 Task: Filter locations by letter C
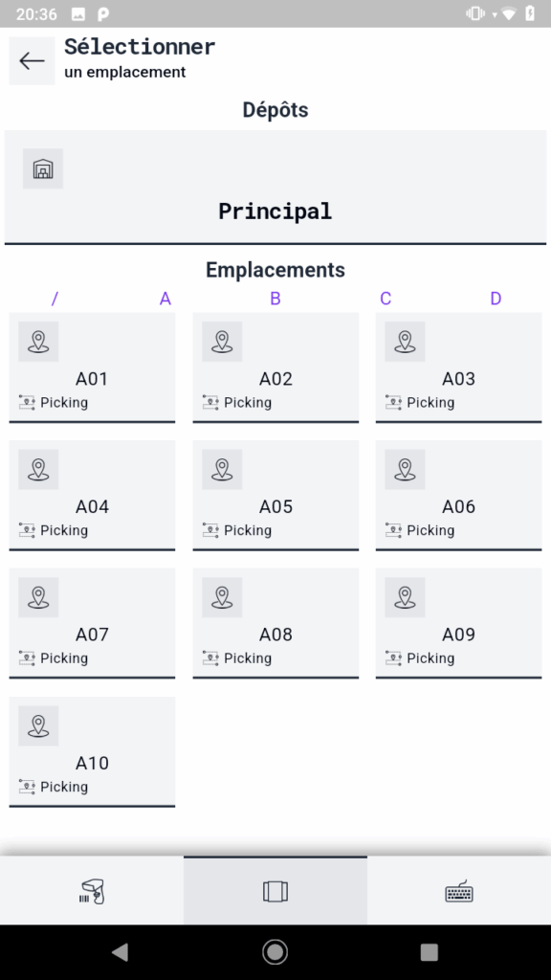pyautogui.click(x=386, y=299)
